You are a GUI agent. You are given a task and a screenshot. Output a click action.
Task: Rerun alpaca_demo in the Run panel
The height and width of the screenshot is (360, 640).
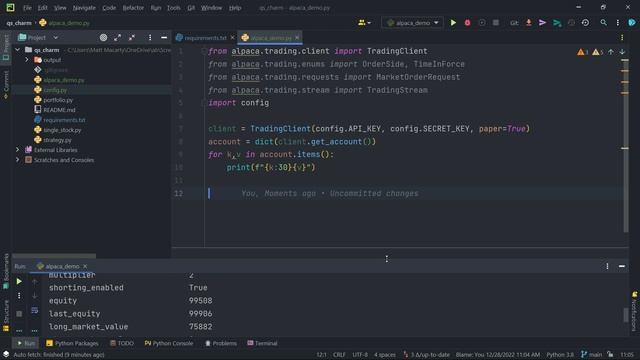(19, 281)
